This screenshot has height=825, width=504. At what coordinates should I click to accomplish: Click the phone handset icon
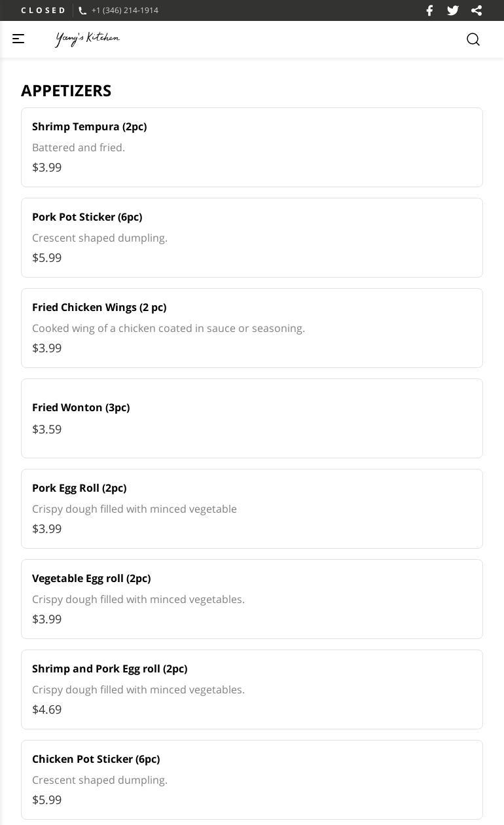click(82, 10)
